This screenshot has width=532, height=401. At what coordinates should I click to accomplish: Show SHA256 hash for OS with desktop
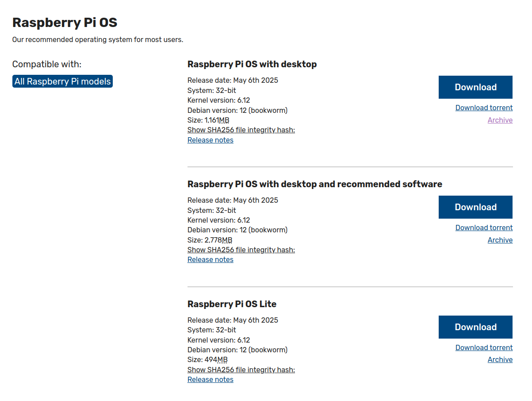click(241, 130)
